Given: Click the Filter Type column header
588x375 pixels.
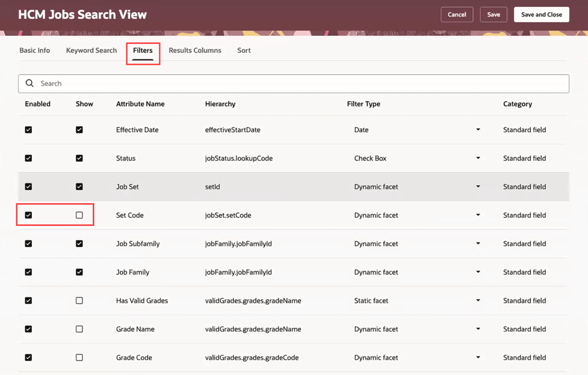Looking at the screenshot, I should (x=363, y=104).
